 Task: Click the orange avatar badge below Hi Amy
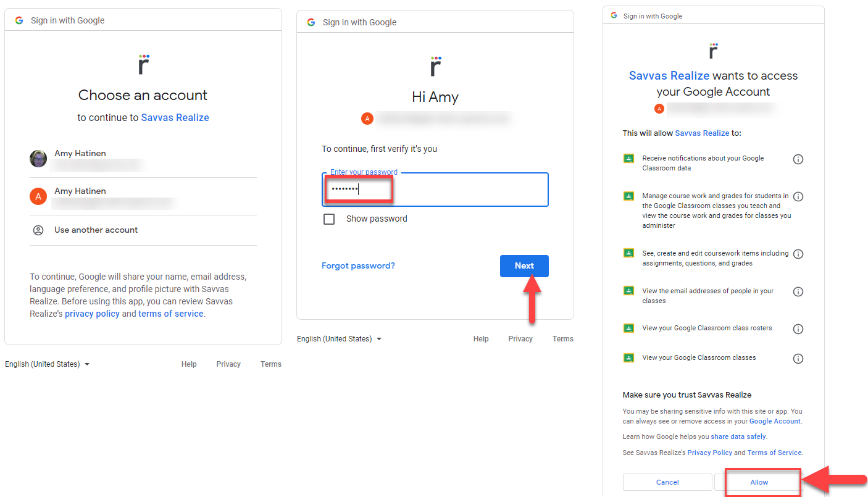(367, 119)
